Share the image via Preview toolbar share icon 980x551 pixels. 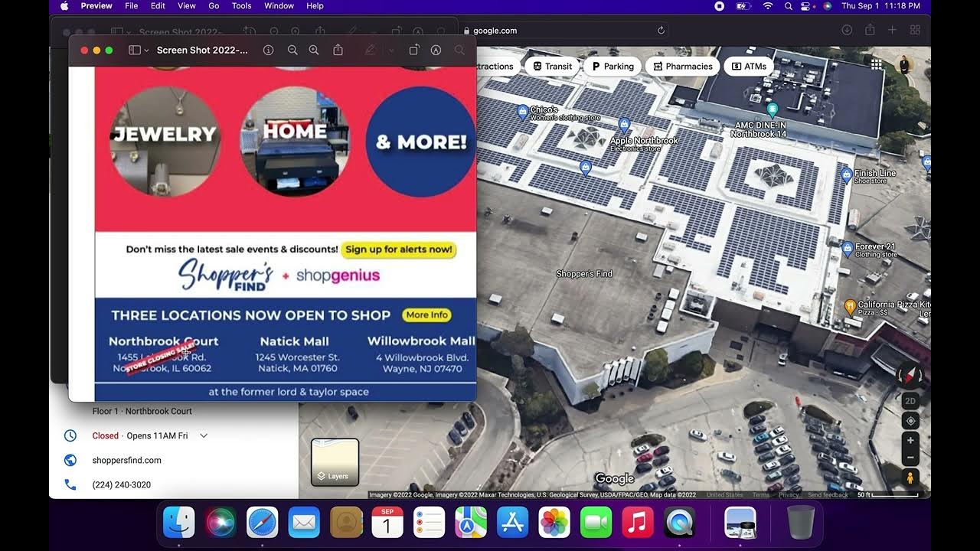(338, 50)
